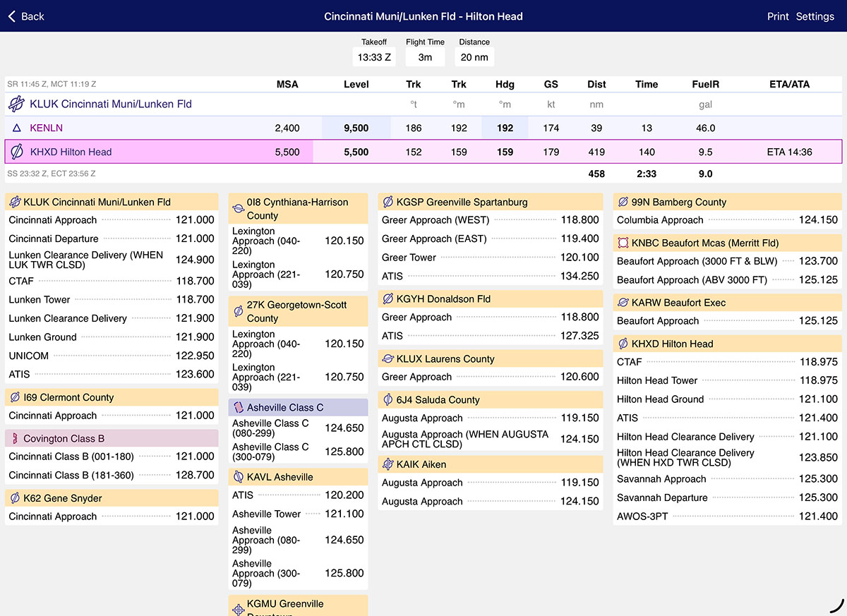Click the KGSP Greenville Spartanburg airport icon
This screenshot has height=616, width=847.
pos(388,203)
